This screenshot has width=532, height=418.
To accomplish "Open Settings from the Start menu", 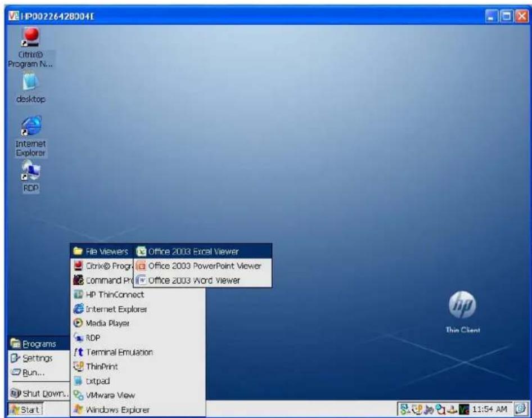I will click(x=39, y=358).
